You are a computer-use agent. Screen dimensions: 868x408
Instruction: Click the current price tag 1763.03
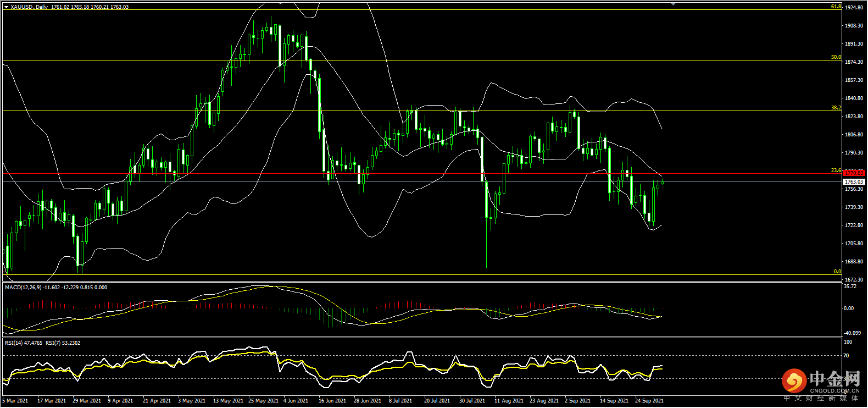854,181
